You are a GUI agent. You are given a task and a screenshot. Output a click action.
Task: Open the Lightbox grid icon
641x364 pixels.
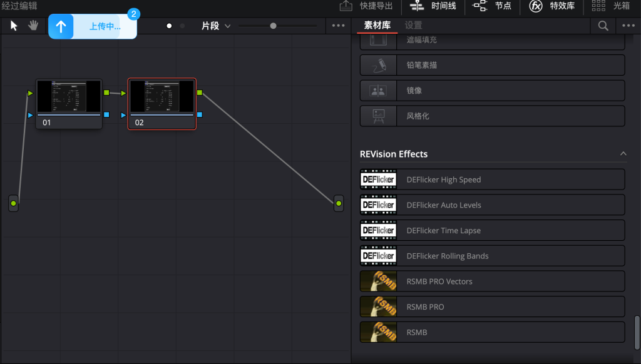tap(598, 6)
